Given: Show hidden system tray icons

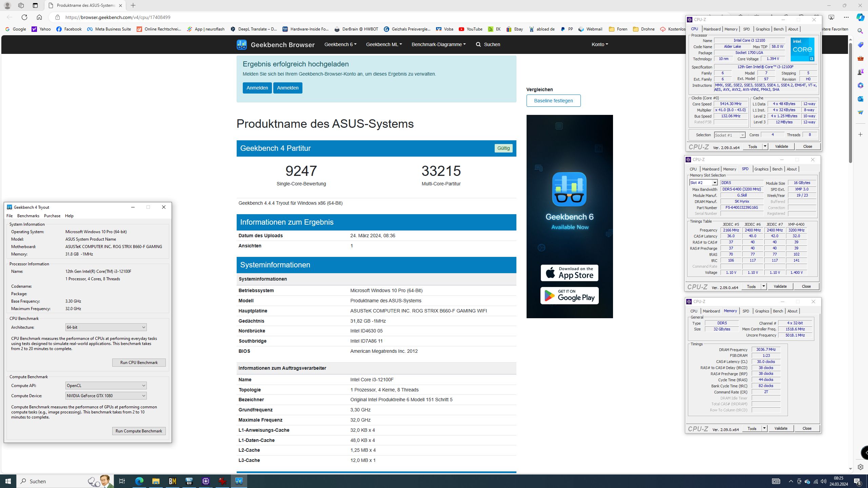Looking at the screenshot, I should pyautogui.click(x=791, y=481).
